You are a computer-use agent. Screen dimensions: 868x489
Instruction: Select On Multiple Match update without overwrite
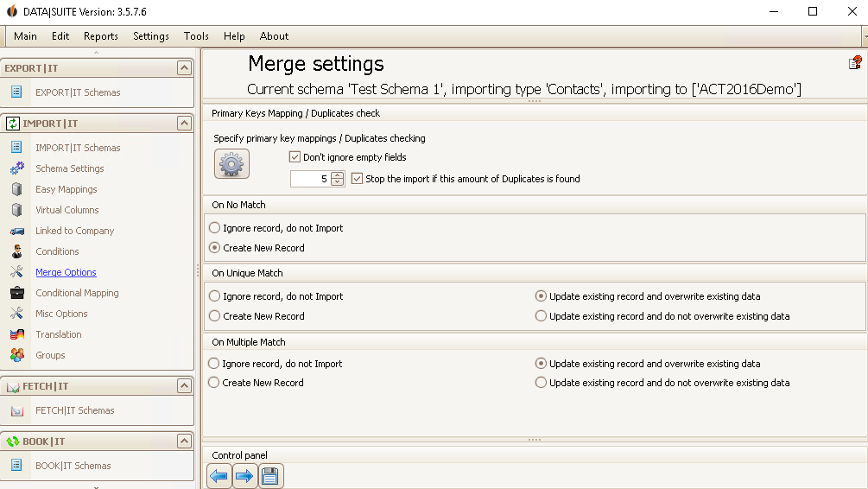coord(541,383)
